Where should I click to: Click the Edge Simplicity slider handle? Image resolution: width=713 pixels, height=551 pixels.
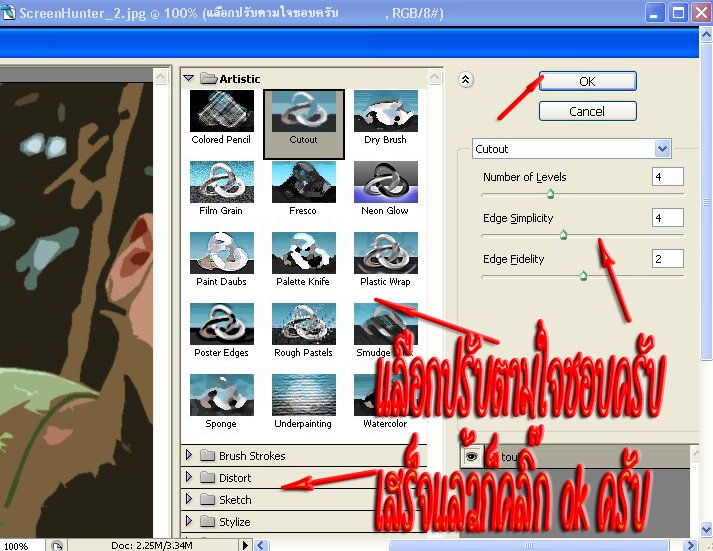pos(563,235)
